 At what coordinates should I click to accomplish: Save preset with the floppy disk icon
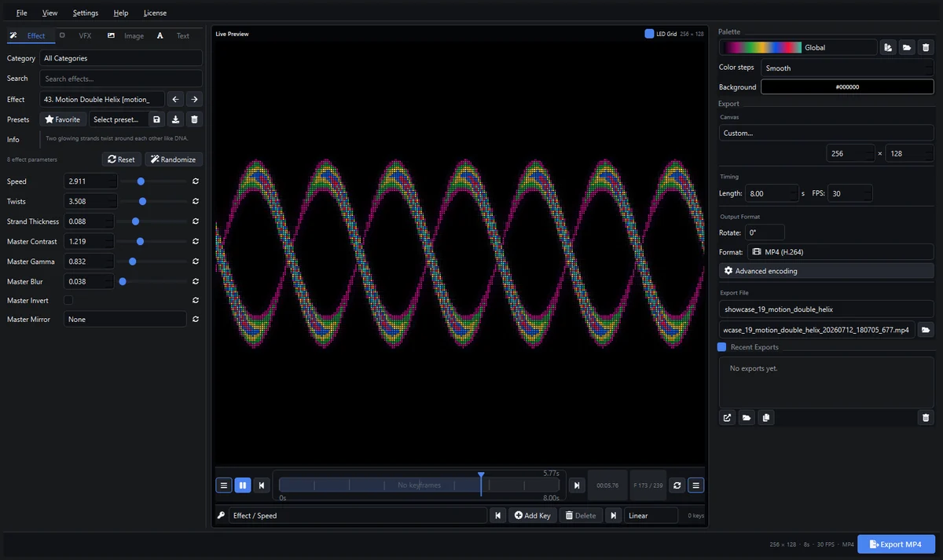click(x=157, y=119)
